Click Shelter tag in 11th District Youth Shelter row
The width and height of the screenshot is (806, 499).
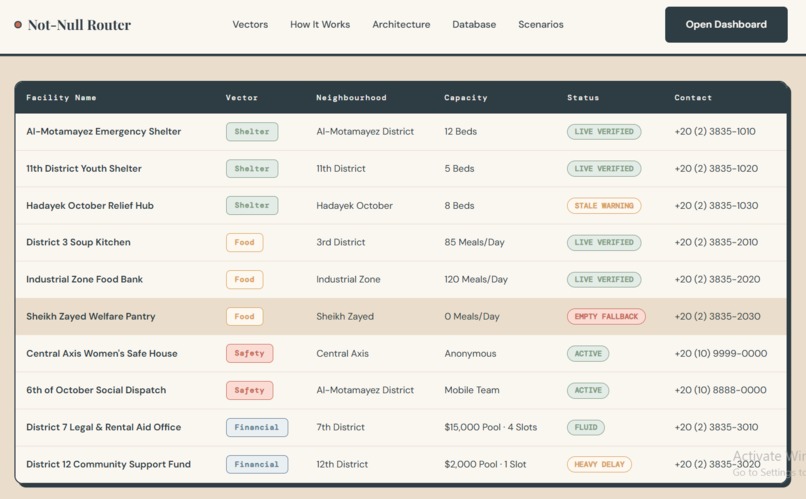point(252,169)
